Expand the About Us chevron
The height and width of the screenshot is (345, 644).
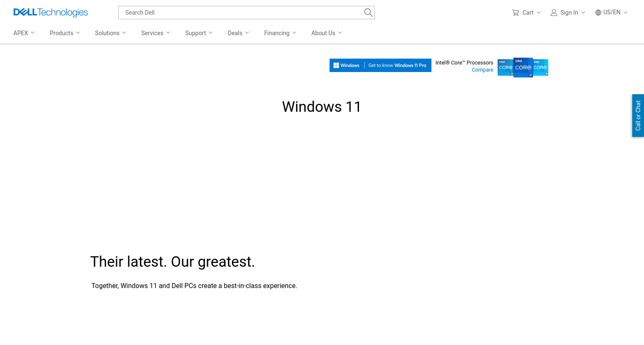[x=340, y=33]
